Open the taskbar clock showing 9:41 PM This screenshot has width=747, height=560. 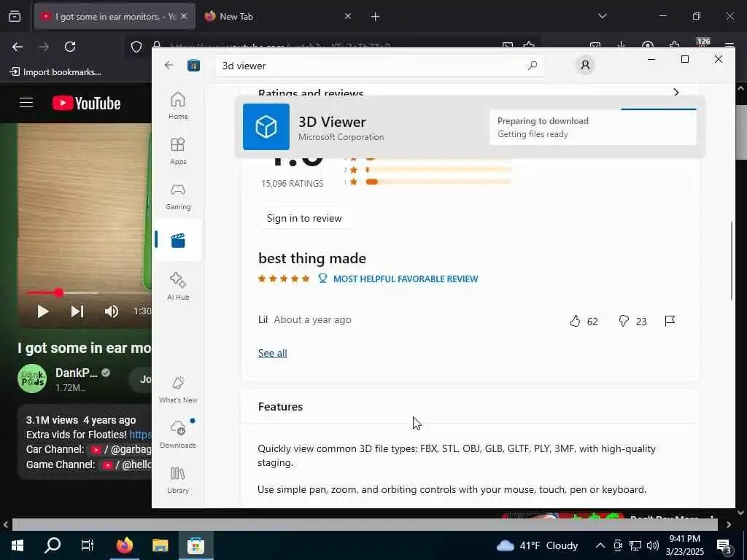(685, 545)
